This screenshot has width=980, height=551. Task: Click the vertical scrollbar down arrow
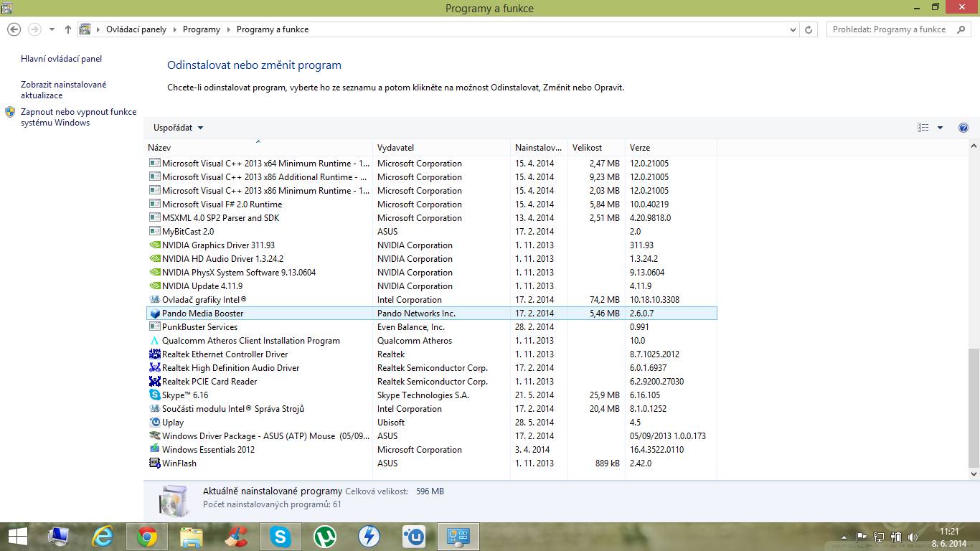pos(974,474)
